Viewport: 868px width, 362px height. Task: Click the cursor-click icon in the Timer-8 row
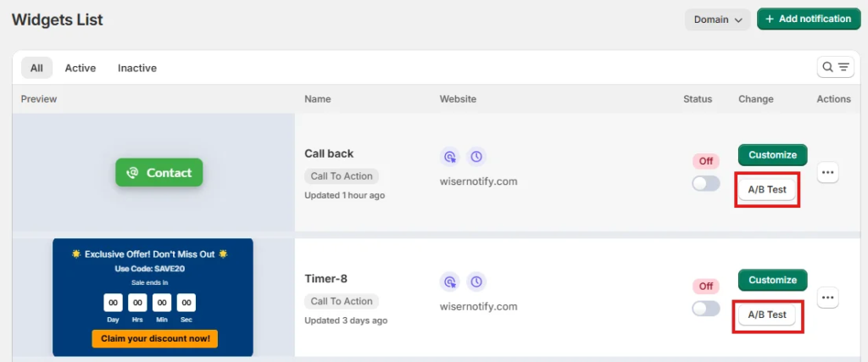(x=450, y=281)
